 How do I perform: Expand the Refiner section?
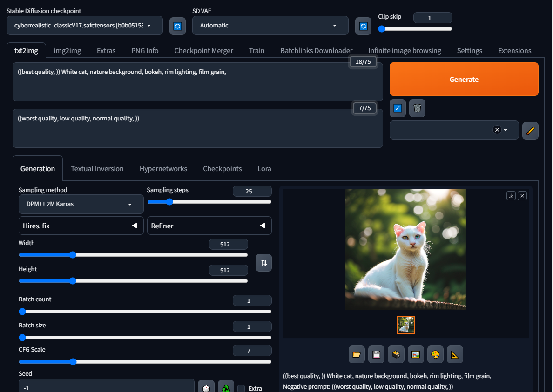coord(209,226)
